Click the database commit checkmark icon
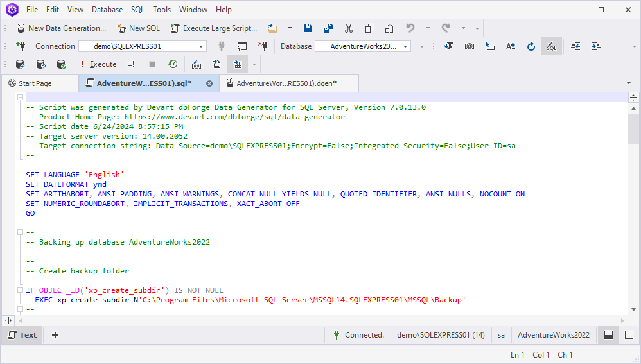This screenshot has height=364, width=641. [61, 64]
